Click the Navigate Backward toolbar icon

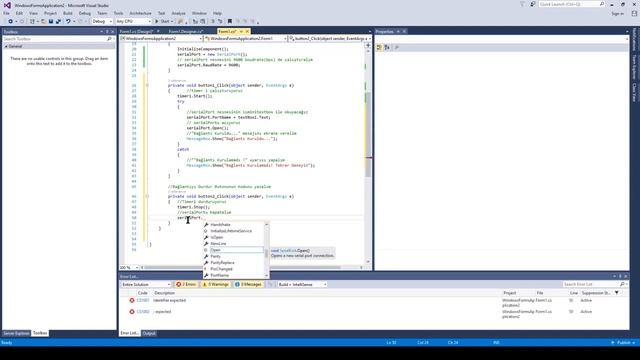point(10,21)
